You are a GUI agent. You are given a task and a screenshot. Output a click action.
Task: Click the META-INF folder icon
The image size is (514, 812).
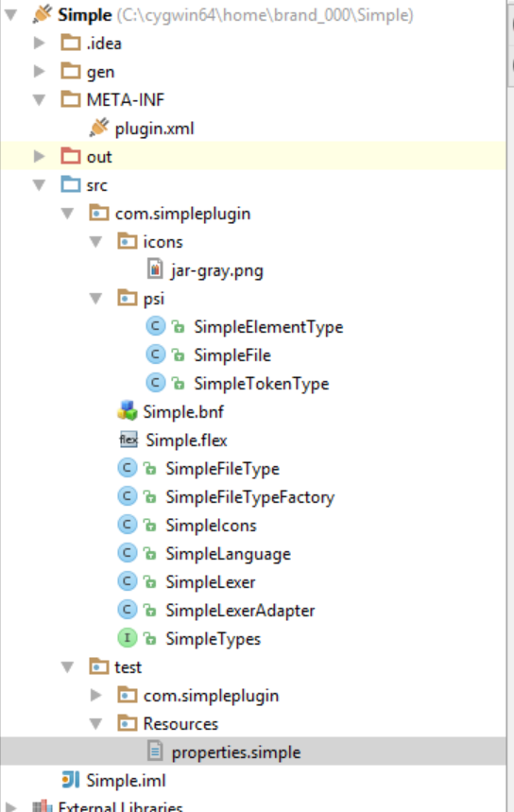tap(71, 99)
